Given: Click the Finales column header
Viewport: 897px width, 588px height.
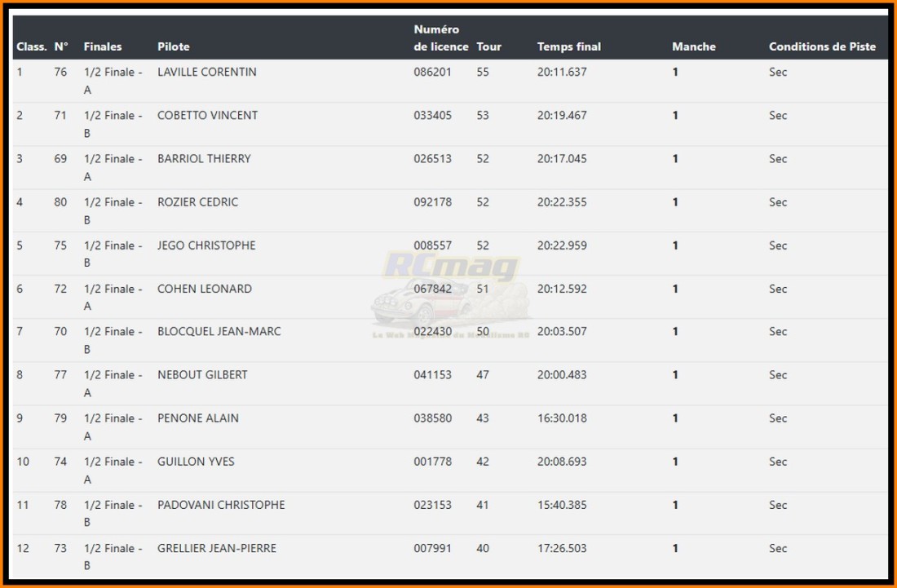Looking at the screenshot, I should click(103, 46).
